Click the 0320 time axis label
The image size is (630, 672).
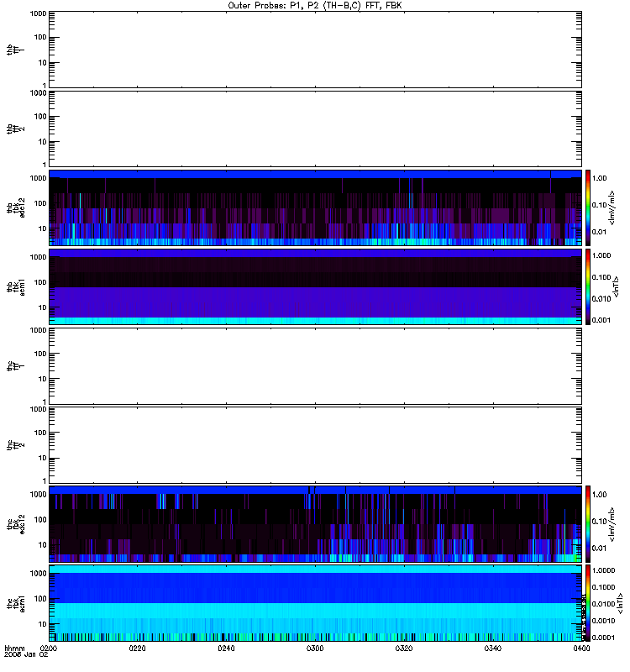[404, 648]
